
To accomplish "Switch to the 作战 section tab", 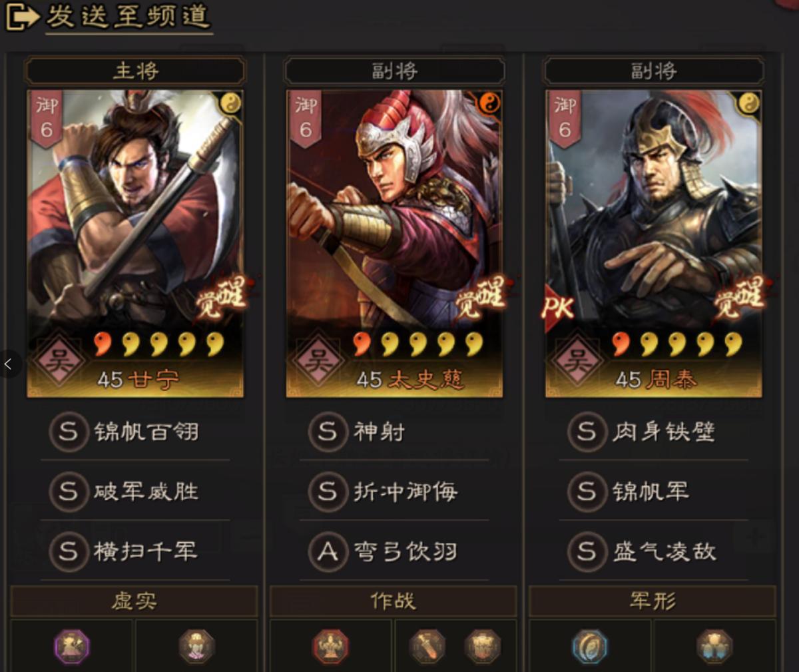I will [394, 601].
